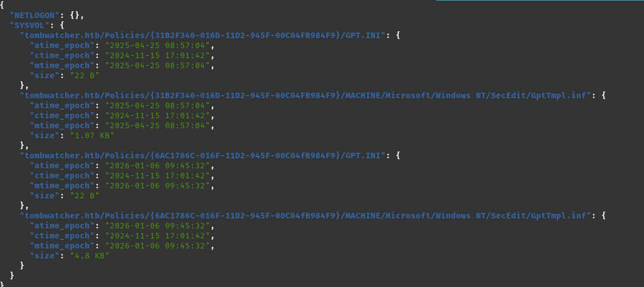Screen dimensions: 644x287
Task: Click mtime_epoch value under 6AC1786C GPT.INI
Action: click(157, 186)
